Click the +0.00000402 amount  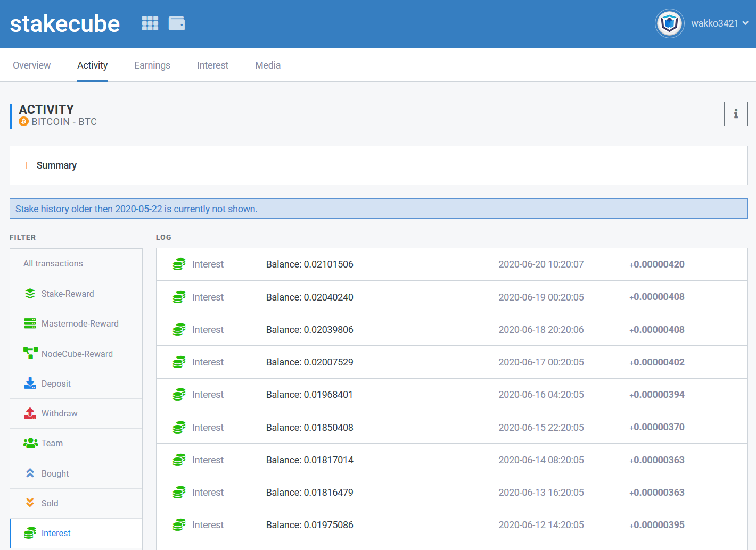(657, 362)
